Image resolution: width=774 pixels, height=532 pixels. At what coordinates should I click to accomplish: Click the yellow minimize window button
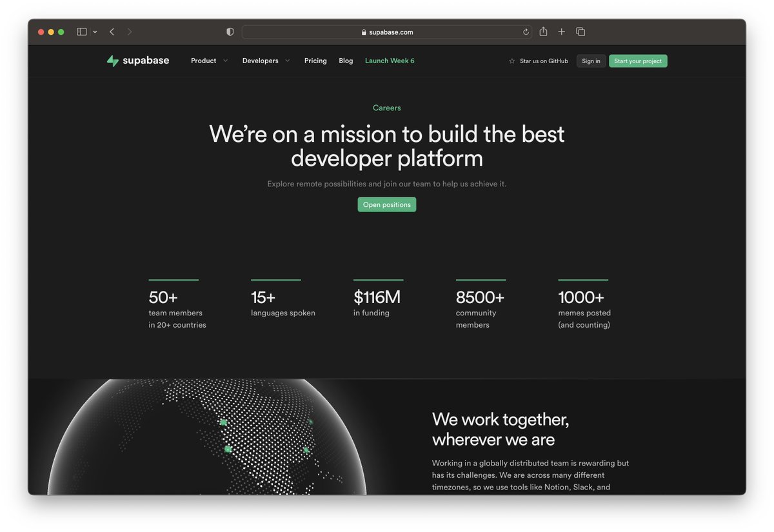[51, 32]
